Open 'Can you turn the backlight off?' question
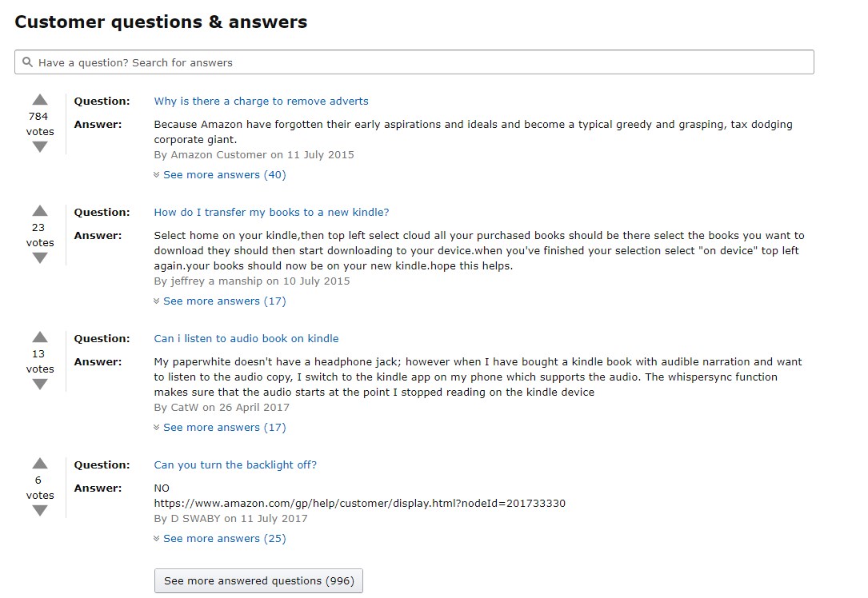This screenshot has height=598, width=868. pos(235,465)
